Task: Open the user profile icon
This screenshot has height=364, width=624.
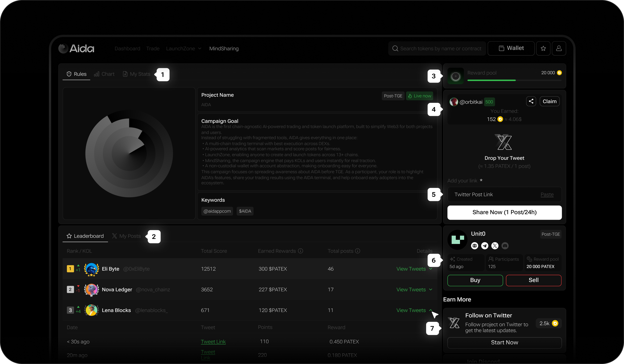Action: [x=559, y=49]
